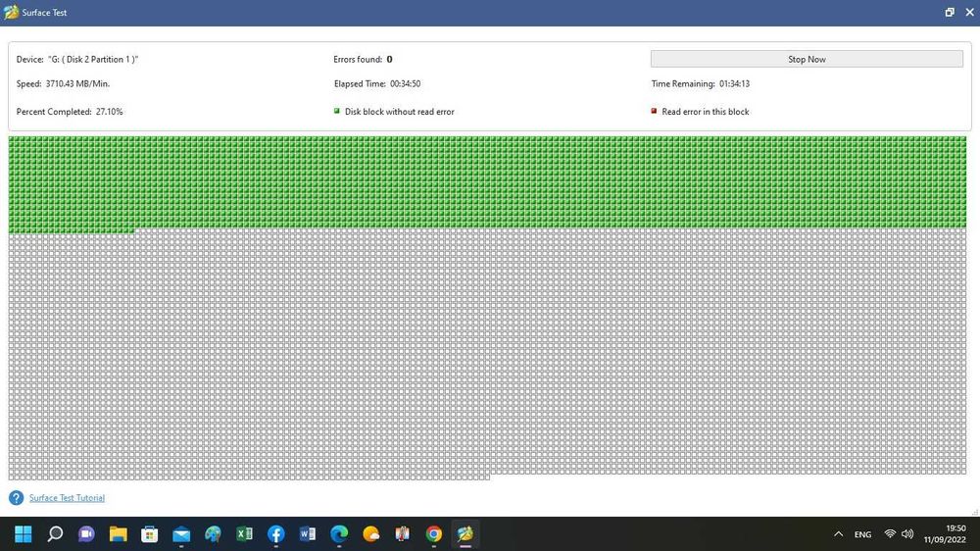Open the taskbar icon left of Chrome
This screenshot has height=551, width=980.
[402, 534]
